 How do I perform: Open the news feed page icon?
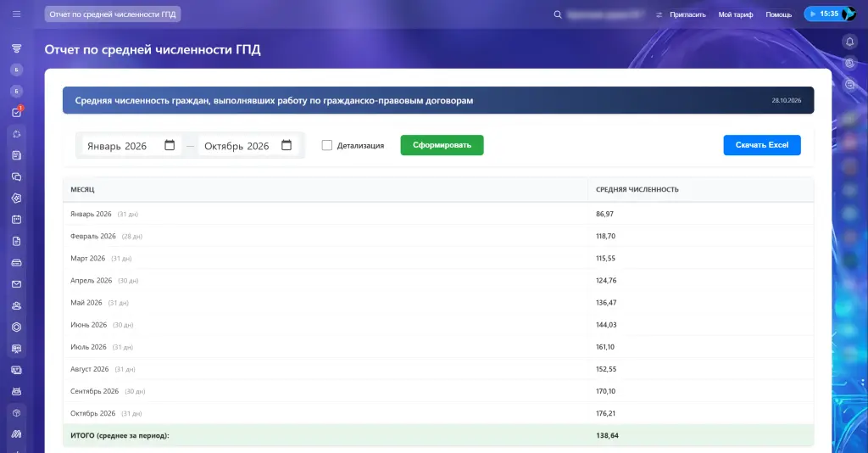click(17, 155)
